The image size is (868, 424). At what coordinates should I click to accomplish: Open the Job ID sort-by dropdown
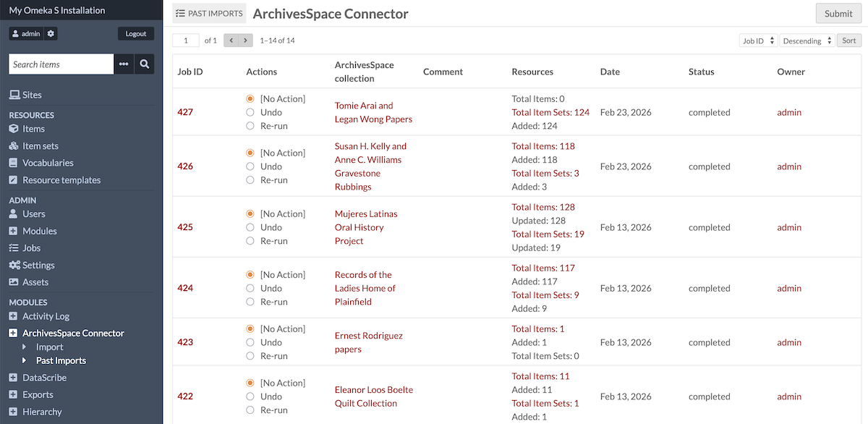(x=757, y=41)
